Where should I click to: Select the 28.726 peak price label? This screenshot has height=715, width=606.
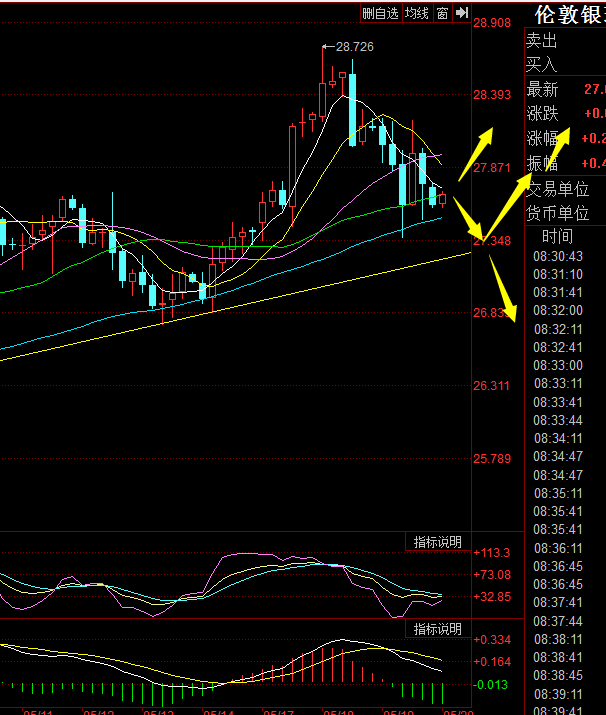(354, 47)
